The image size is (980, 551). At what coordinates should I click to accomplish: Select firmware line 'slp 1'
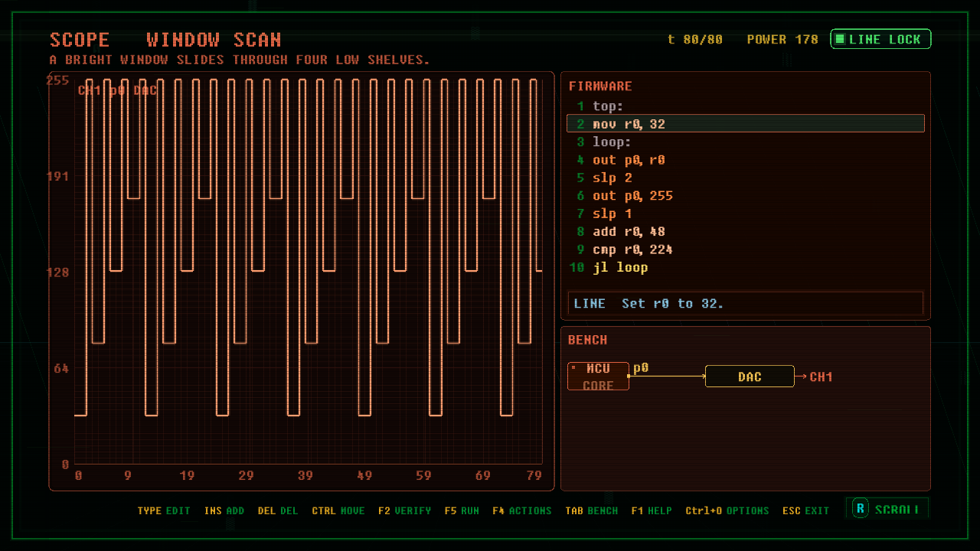tap(746, 214)
